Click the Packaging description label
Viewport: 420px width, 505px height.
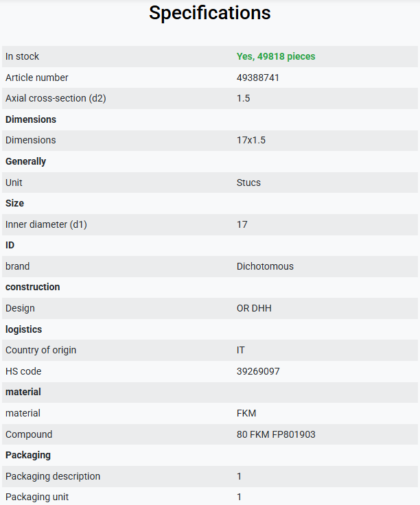(52, 476)
